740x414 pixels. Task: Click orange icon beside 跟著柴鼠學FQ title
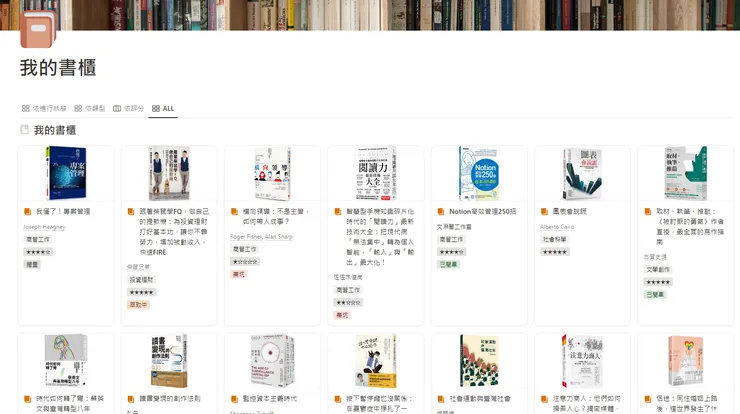click(x=131, y=211)
